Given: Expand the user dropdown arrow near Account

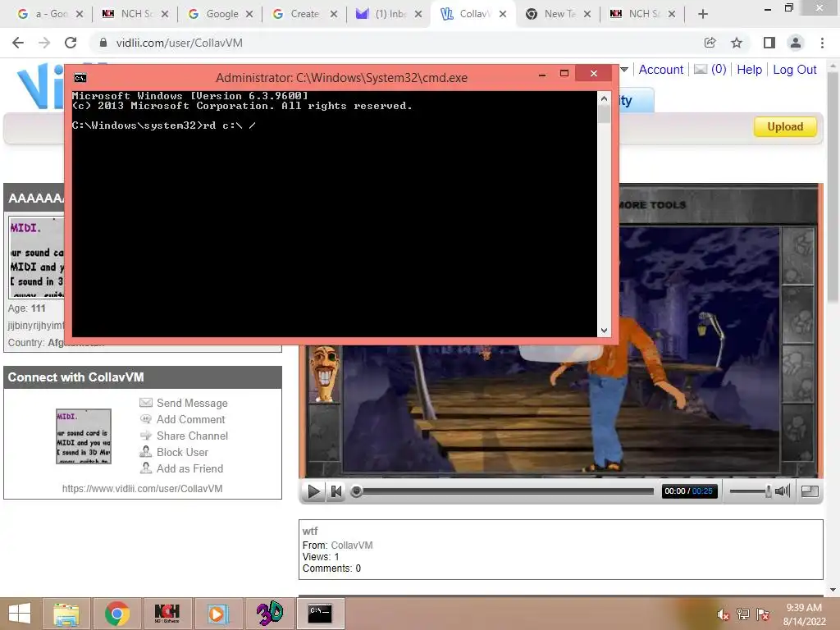Looking at the screenshot, I should point(624,70).
